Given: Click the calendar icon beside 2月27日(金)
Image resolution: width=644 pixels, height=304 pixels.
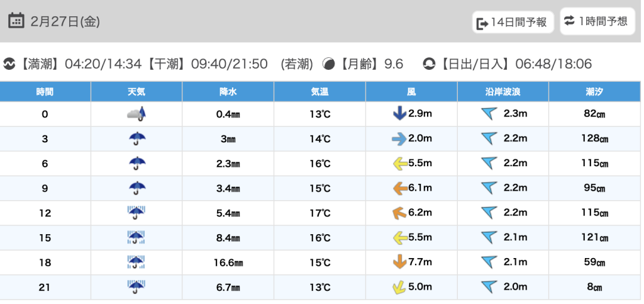Looking at the screenshot, I should click(x=16, y=21).
